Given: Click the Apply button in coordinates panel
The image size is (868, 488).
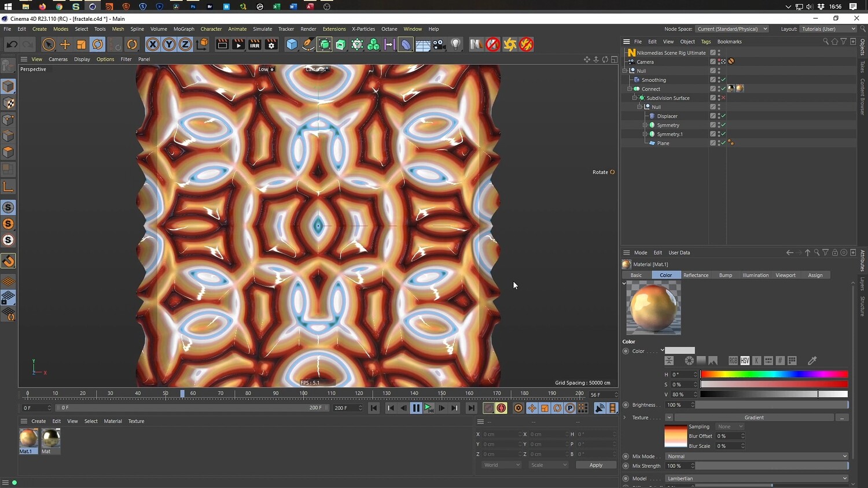Looking at the screenshot, I should click(596, 465).
